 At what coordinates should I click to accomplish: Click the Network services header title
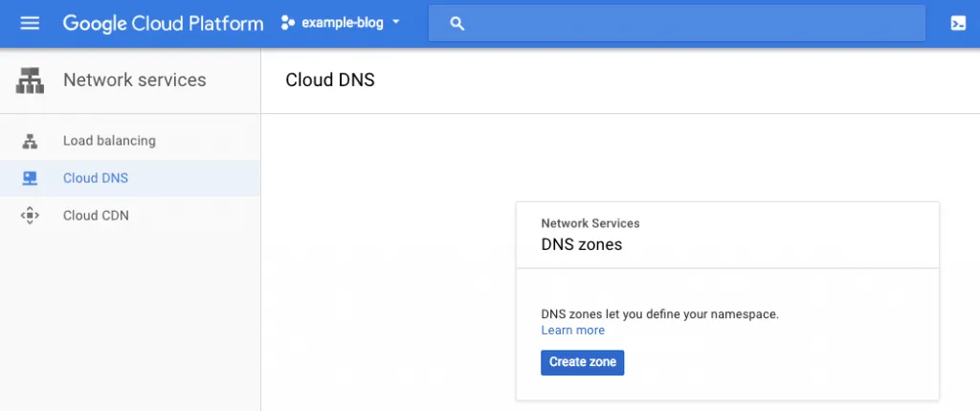coord(134,80)
